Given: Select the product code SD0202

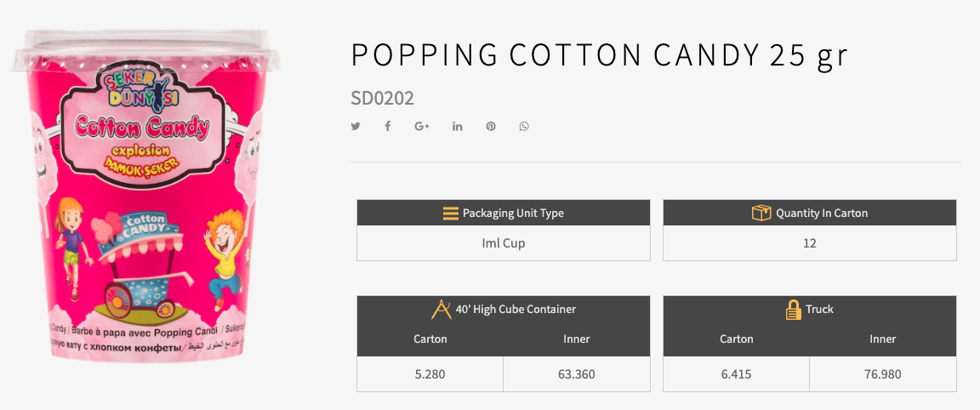Looking at the screenshot, I should (383, 98).
